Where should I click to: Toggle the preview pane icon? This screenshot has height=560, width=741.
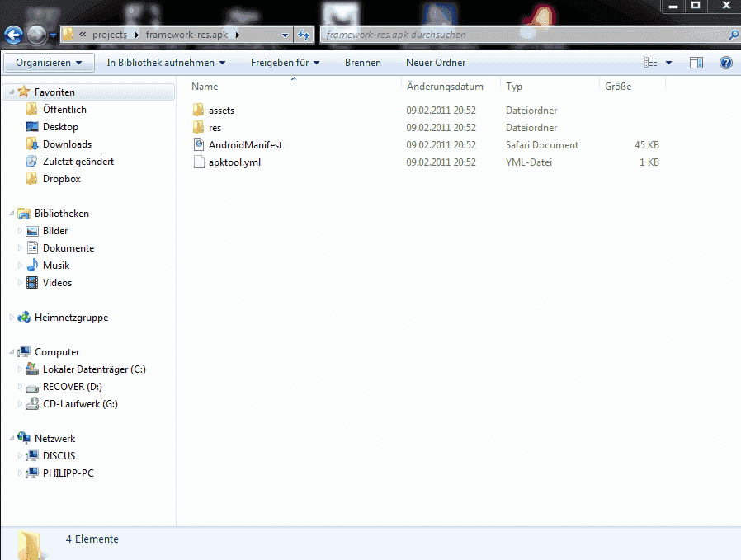[x=696, y=63]
